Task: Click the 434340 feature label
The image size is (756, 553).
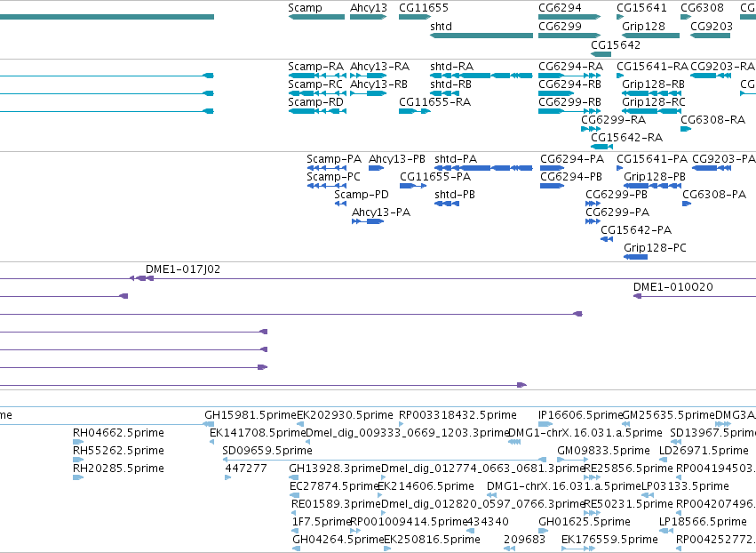Action: click(x=488, y=522)
